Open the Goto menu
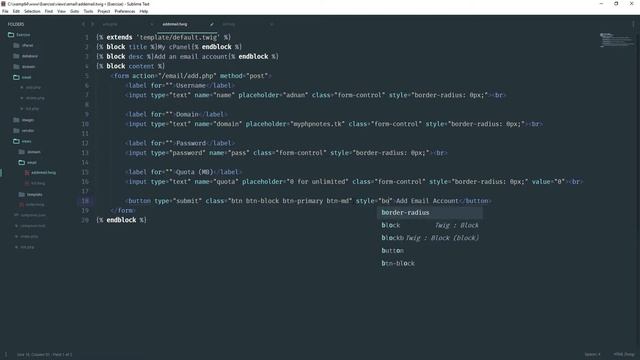The image size is (640, 360). [x=74, y=11]
